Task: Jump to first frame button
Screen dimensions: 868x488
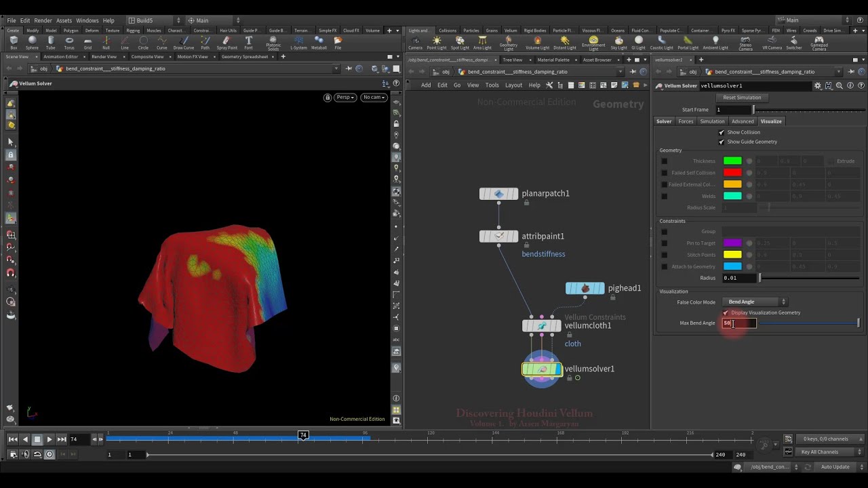Action: coord(13,439)
